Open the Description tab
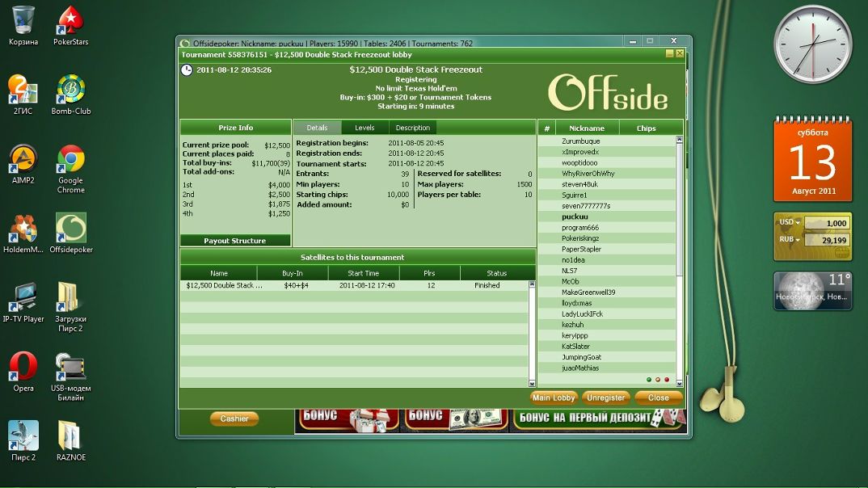The height and width of the screenshot is (488, 868). 412,128
